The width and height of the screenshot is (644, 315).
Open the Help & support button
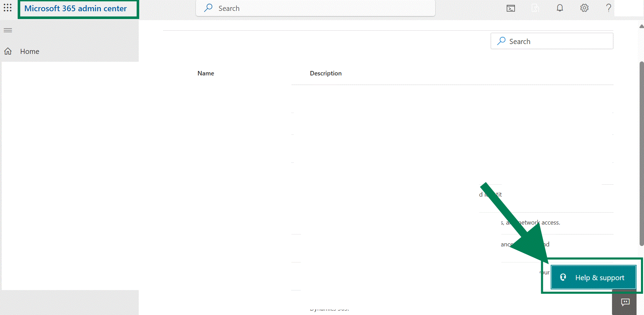593,277
